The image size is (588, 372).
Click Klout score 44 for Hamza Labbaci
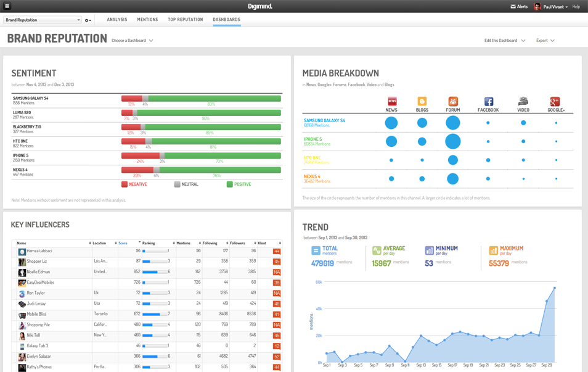277,252
